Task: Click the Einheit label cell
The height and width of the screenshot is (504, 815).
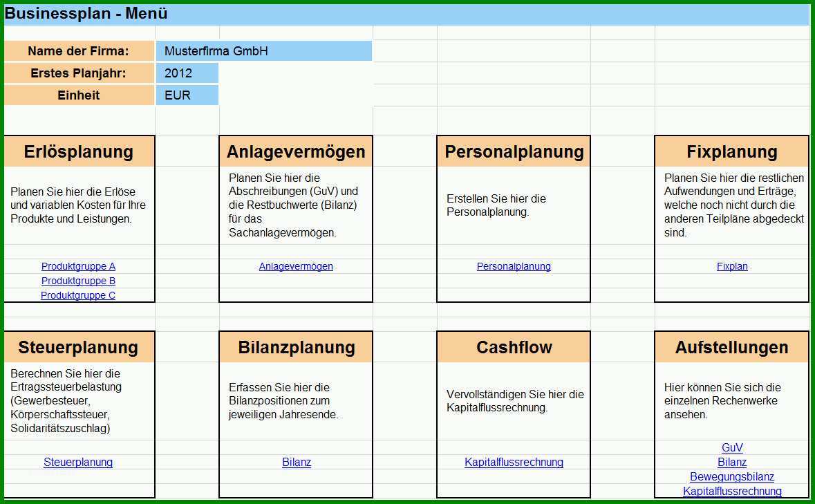Action: (x=79, y=95)
